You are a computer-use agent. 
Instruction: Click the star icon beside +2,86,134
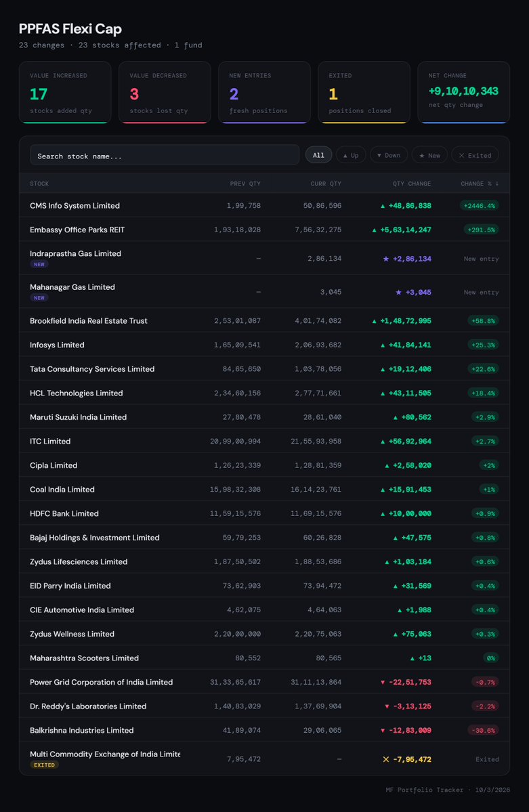(x=386, y=259)
